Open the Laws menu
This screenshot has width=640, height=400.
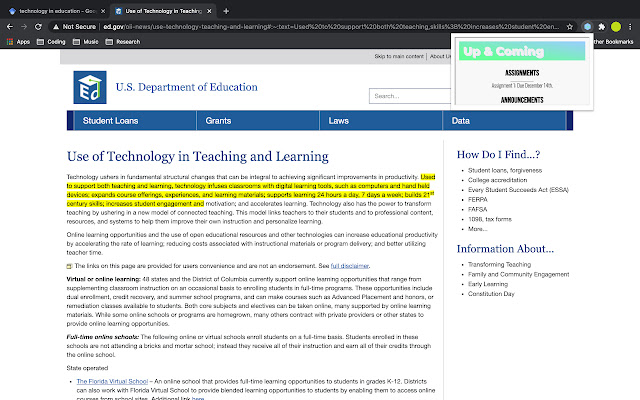[381, 120]
